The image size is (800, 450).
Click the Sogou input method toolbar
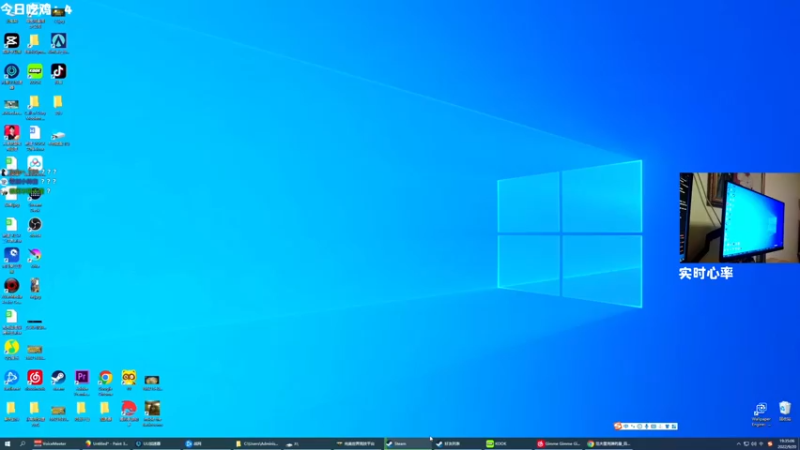(x=645, y=426)
